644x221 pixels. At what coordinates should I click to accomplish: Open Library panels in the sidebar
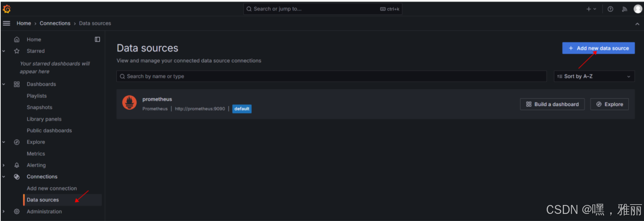[44, 119]
